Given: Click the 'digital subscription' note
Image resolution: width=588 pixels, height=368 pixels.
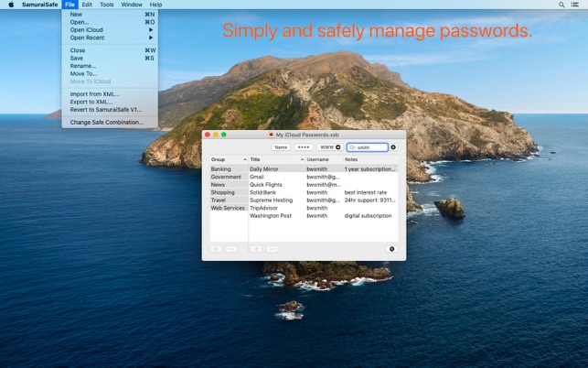Looking at the screenshot, I should (x=368, y=216).
